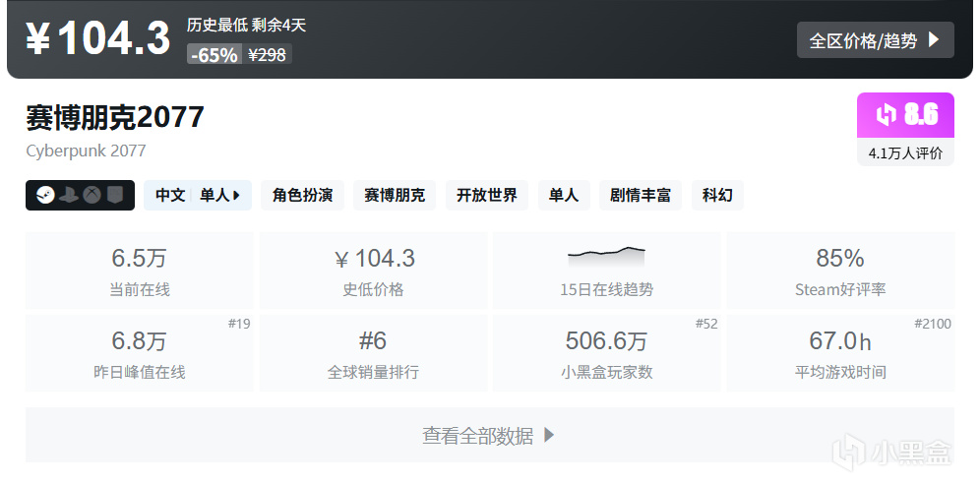Expand 查看全部数据 to view all data

(x=490, y=435)
